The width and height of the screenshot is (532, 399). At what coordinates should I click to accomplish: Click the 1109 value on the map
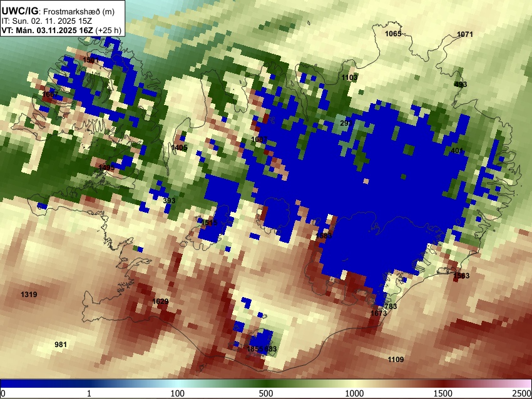coord(396,360)
